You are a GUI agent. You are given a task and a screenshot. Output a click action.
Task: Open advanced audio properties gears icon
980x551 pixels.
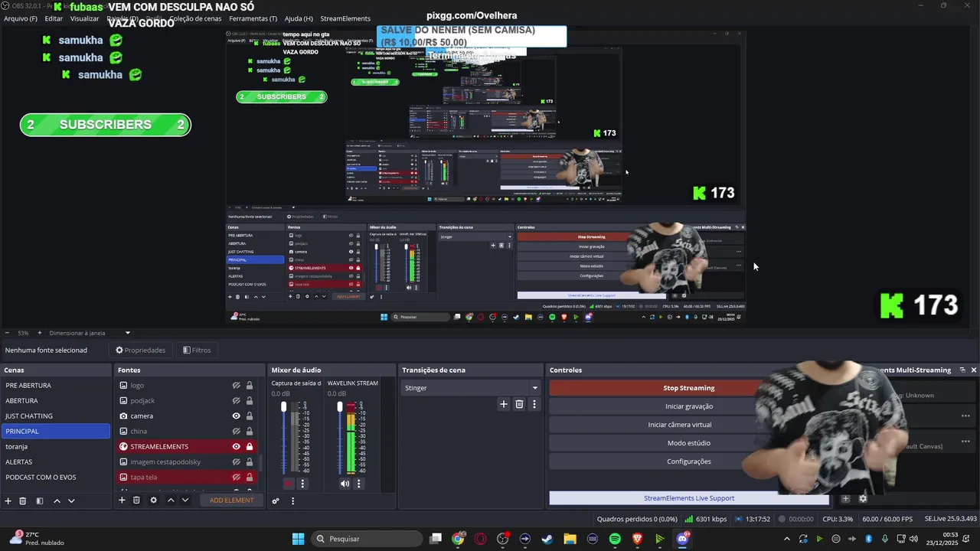click(x=276, y=501)
